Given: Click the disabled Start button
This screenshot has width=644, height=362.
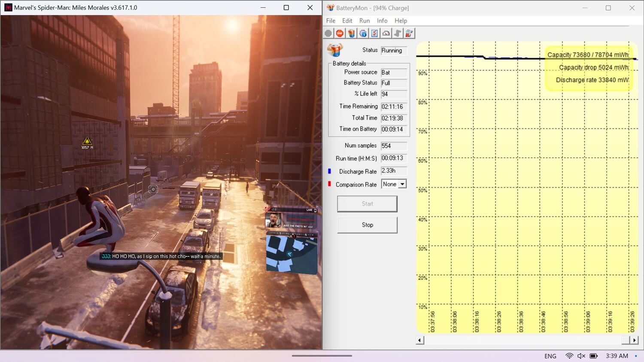Looking at the screenshot, I should point(367,204).
